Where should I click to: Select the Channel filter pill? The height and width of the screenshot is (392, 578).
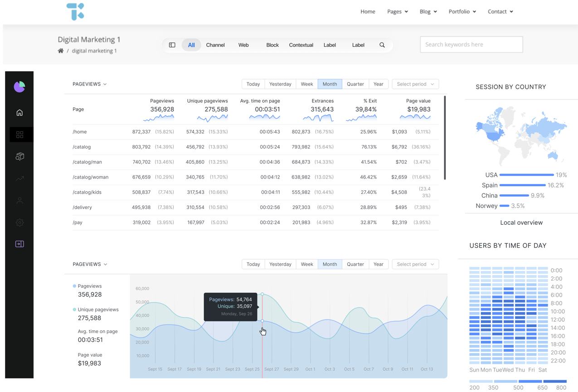click(215, 45)
